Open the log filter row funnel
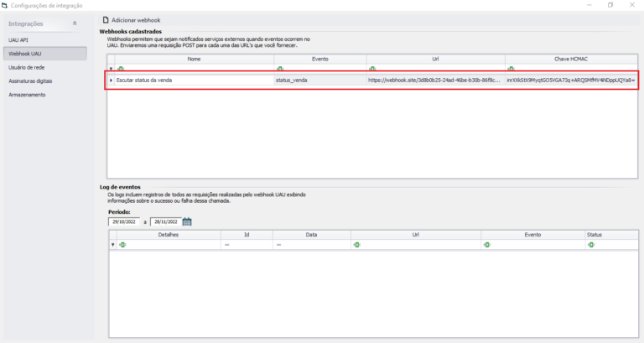The width and height of the screenshot is (644, 343). tap(113, 245)
